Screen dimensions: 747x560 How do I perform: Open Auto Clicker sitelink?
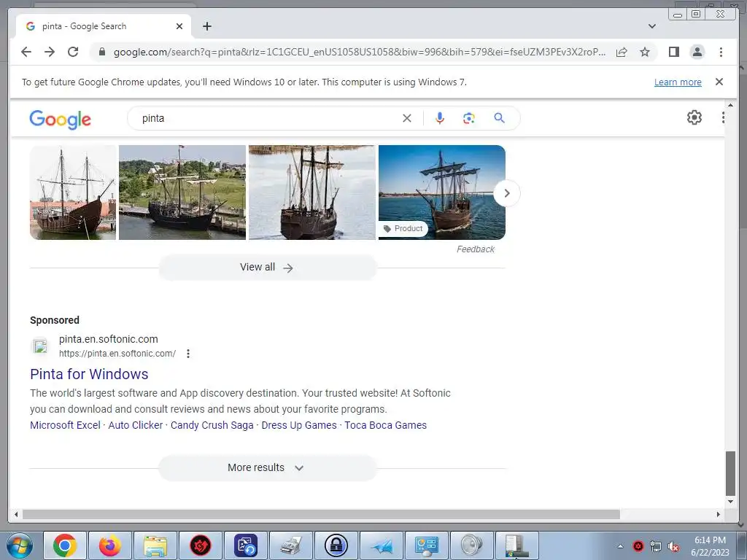point(135,425)
